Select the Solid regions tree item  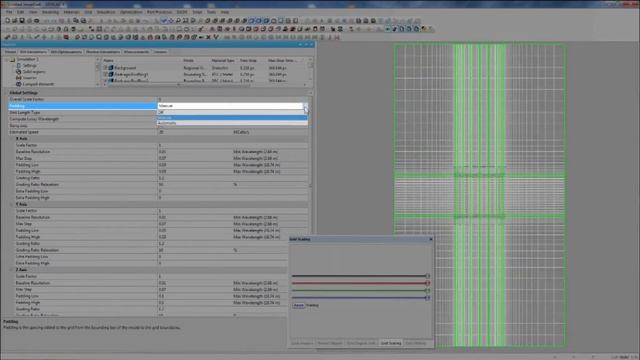point(34,71)
